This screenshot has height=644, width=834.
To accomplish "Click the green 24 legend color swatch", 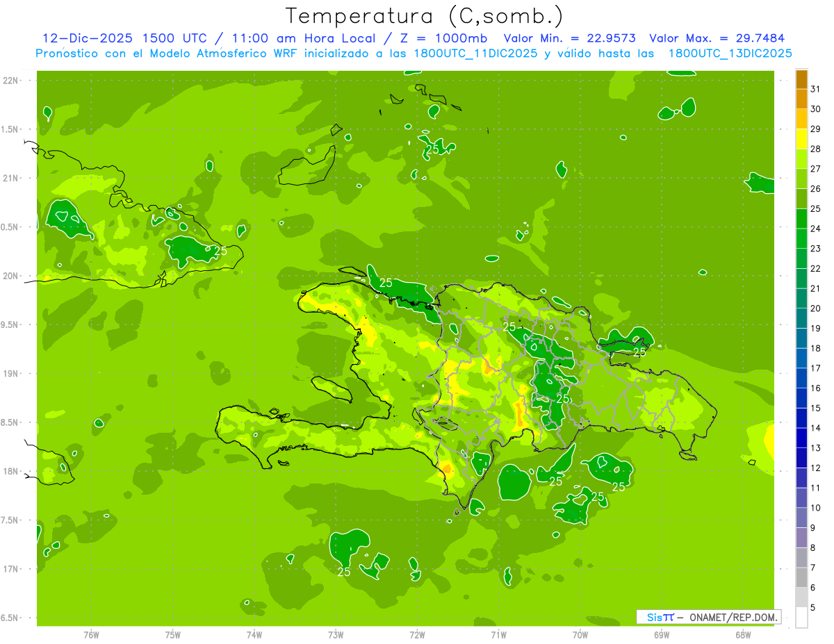I will pos(801,220).
